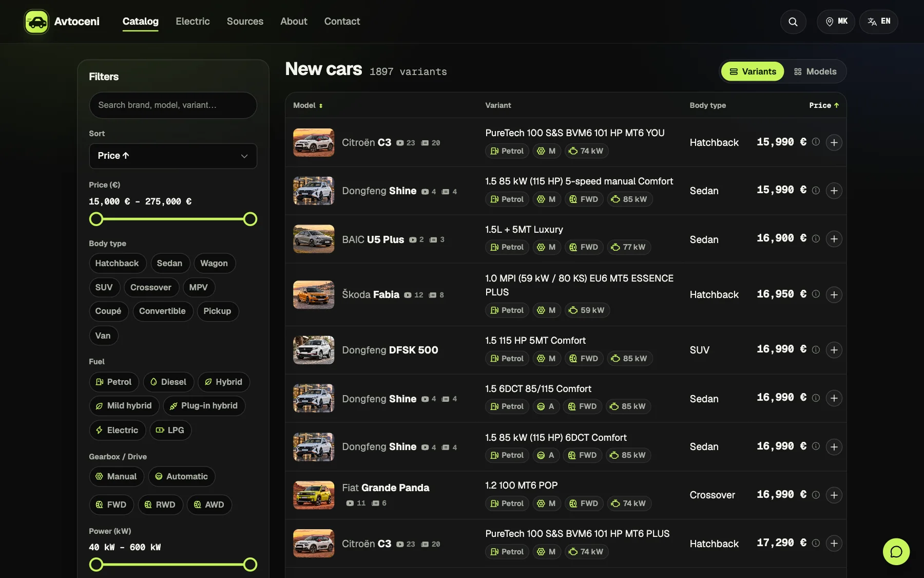
Task: Open the Dongfeng DFSK 500 model link
Action: (390, 350)
